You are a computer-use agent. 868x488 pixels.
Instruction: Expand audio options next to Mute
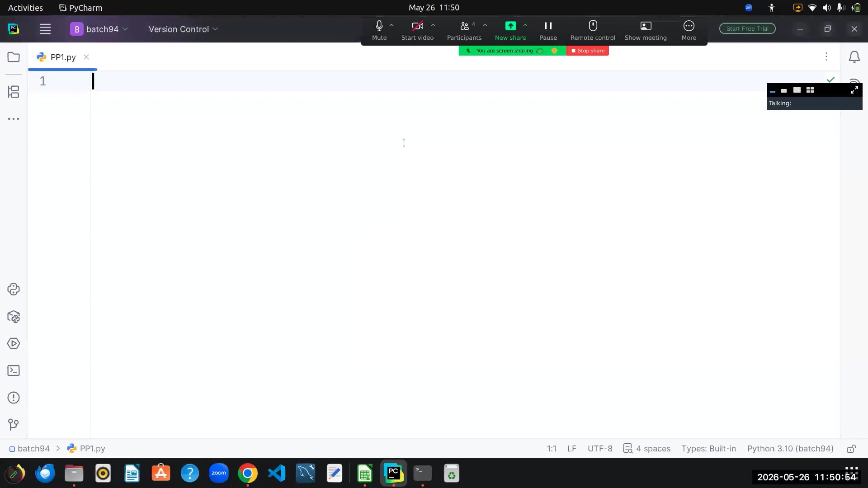(392, 25)
